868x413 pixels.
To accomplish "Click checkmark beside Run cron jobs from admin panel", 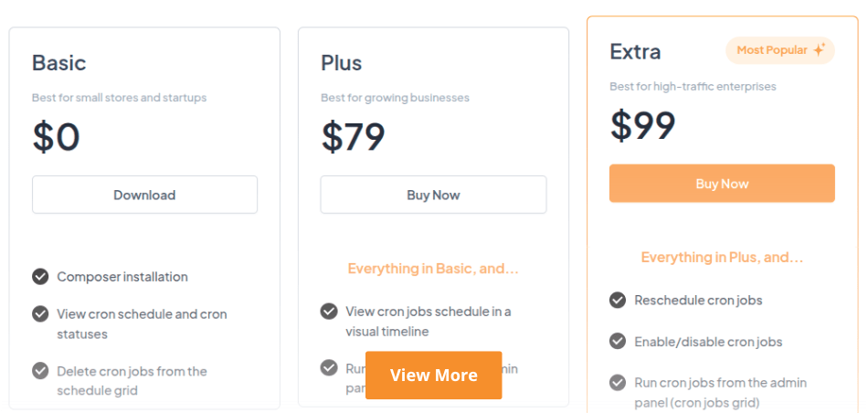I will click(x=618, y=382).
